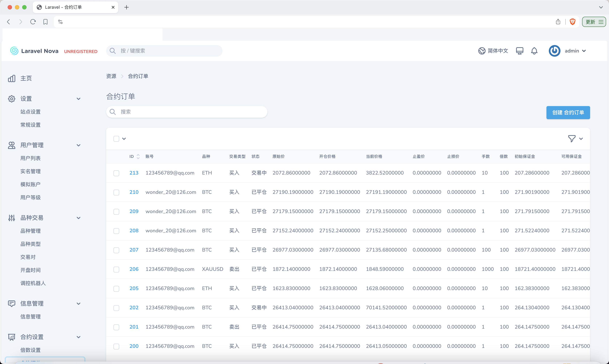Open the notifications bell

pos(534,51)
